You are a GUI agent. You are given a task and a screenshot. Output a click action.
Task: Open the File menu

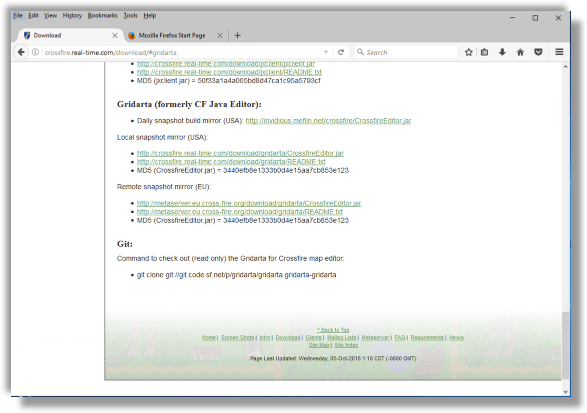[18, 15]
